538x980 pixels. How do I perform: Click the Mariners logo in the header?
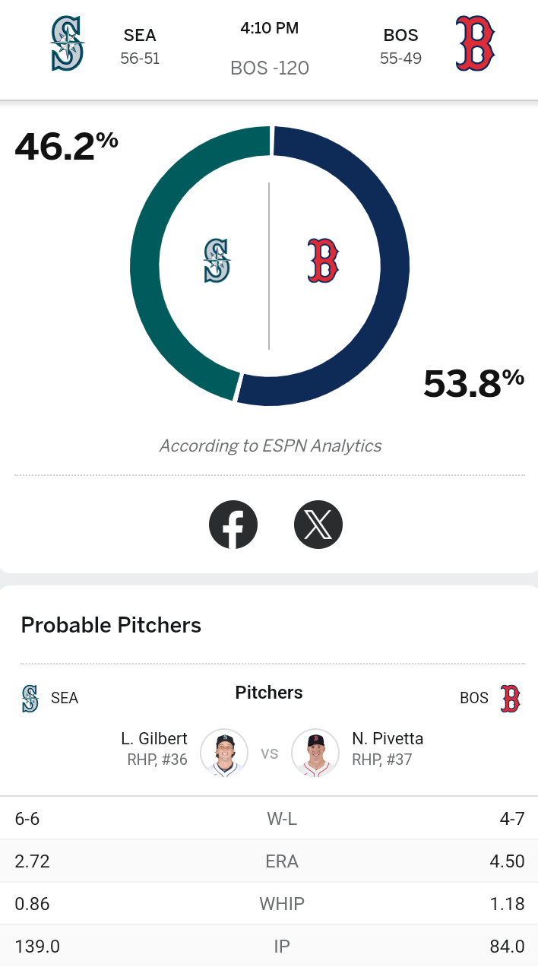(67, 43)
